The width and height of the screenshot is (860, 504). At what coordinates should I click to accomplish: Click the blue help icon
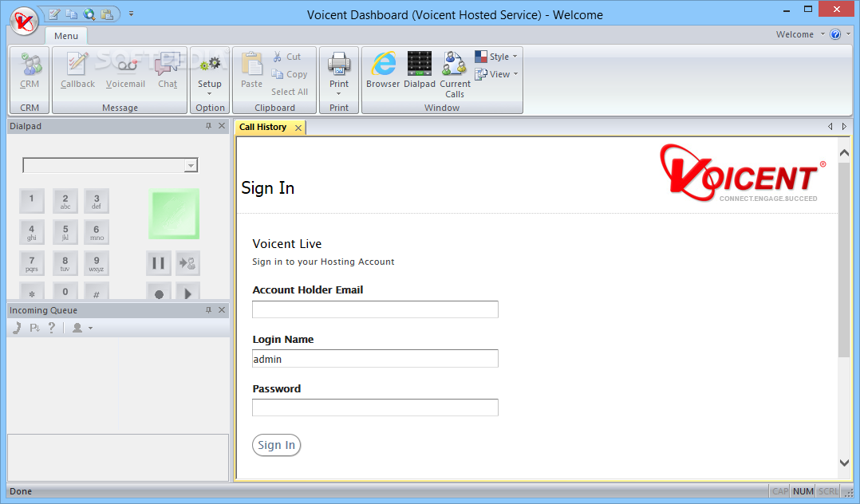[835, 34]
